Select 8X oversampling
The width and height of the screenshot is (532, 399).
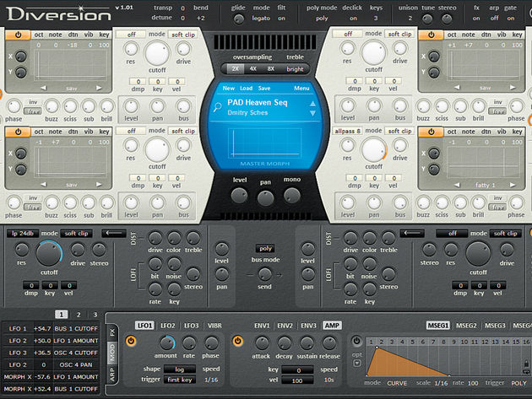point(271,69)
